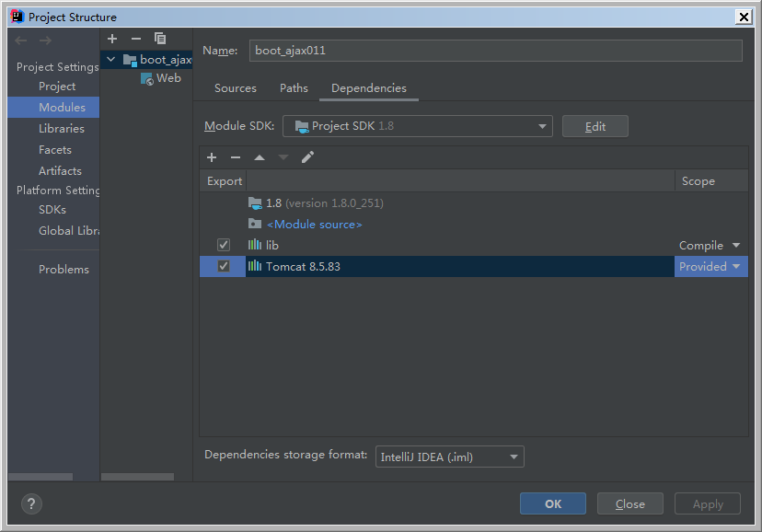Click the lib library icon
The image size is (762, 532).
point(255,245)
